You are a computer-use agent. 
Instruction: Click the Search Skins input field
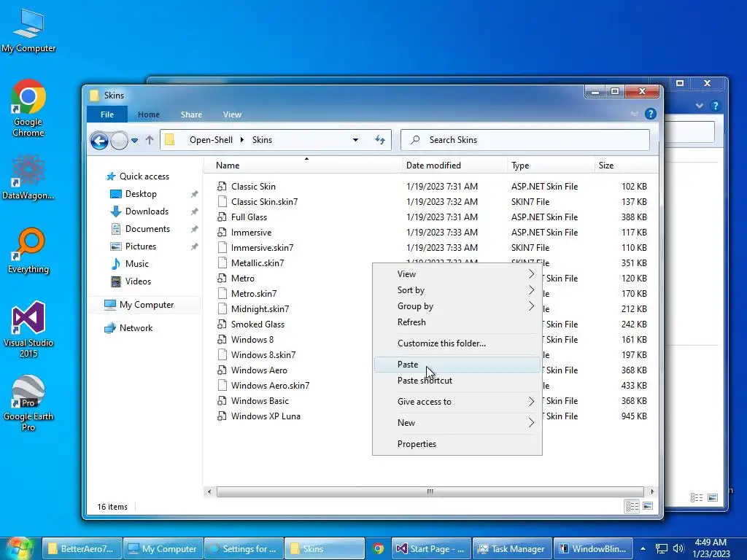(525, 140)
